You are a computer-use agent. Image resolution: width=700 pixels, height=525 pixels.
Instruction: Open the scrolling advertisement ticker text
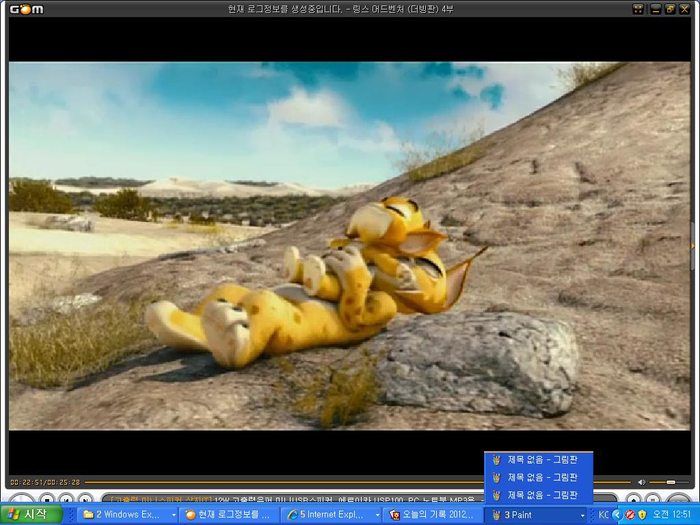(x=292, y=498)
